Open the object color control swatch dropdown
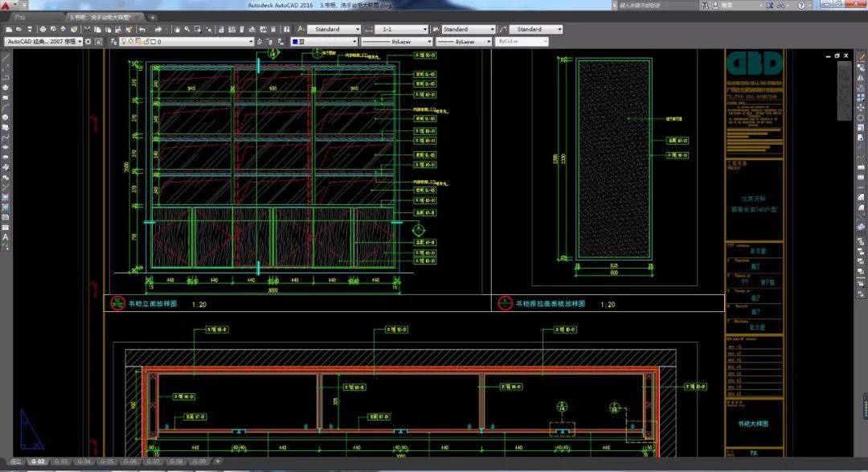The image size is (868, 472). 322,41
